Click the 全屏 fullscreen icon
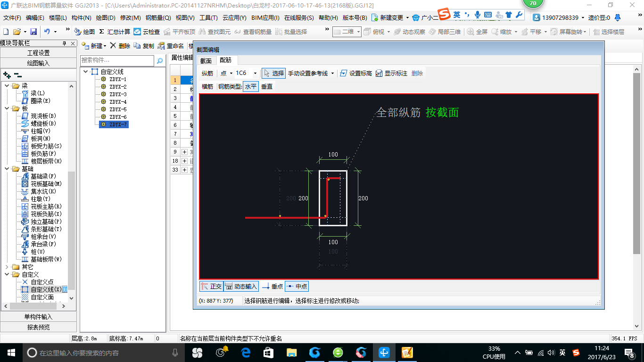This screenshot has width=644, height=362. (478, 32)
